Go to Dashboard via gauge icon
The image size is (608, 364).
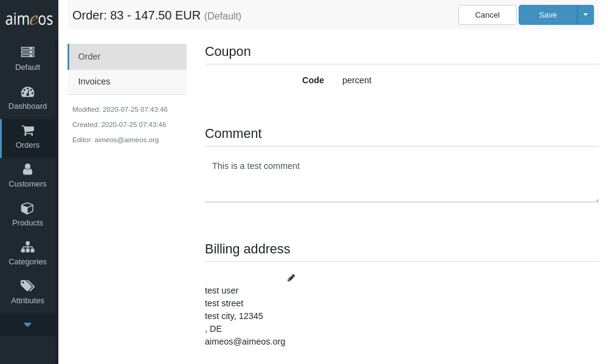click(x=27, y=92)
